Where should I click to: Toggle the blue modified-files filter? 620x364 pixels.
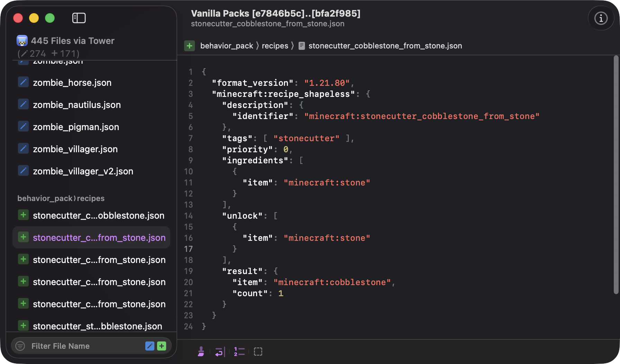150,346
